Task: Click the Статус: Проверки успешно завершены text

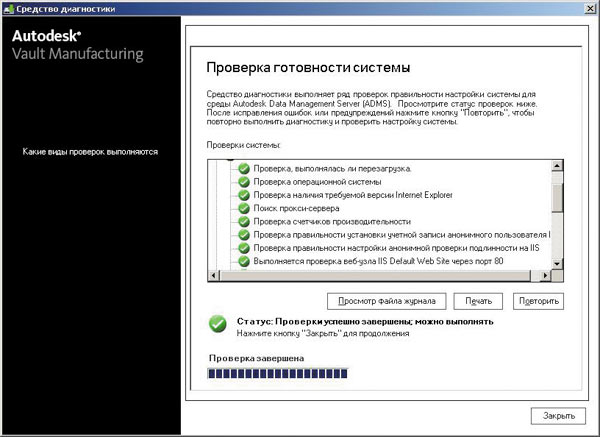Action: 365,321
